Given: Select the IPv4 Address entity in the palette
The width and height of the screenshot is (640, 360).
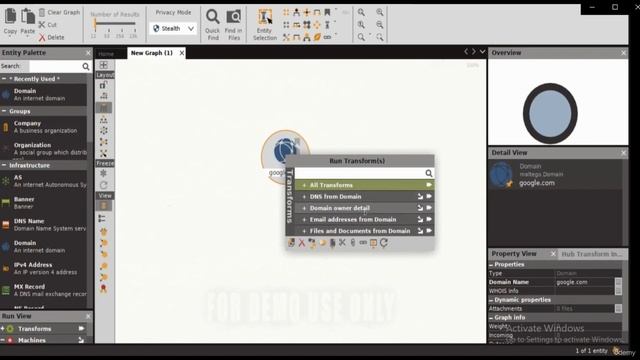Looking at the screenshot, I should tap(43, 268).
